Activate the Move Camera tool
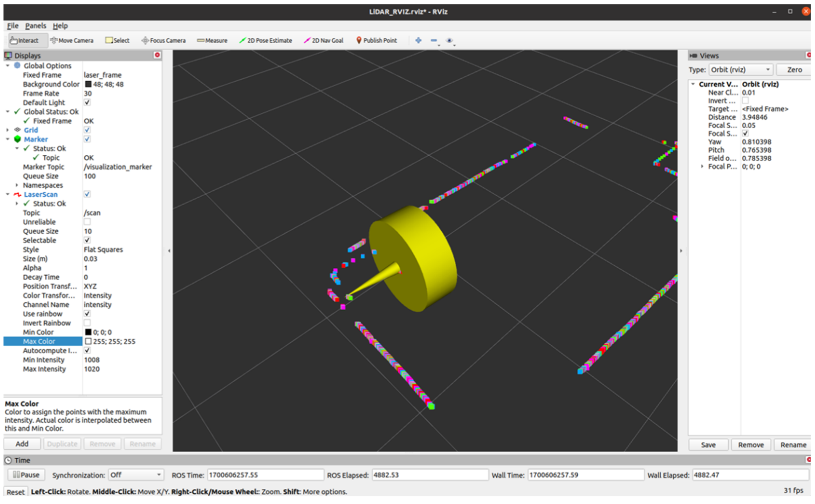This screenshot has height=504, width=815. point(72,40)
